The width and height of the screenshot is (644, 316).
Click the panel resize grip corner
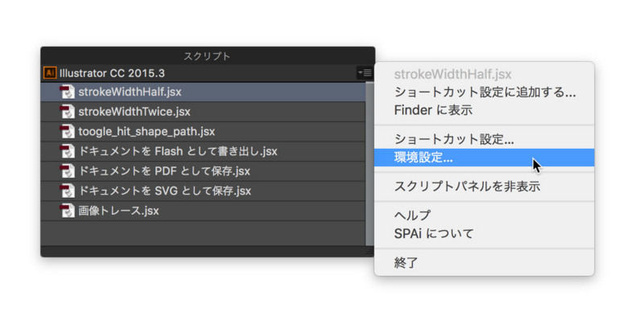(x=370, y=251)
